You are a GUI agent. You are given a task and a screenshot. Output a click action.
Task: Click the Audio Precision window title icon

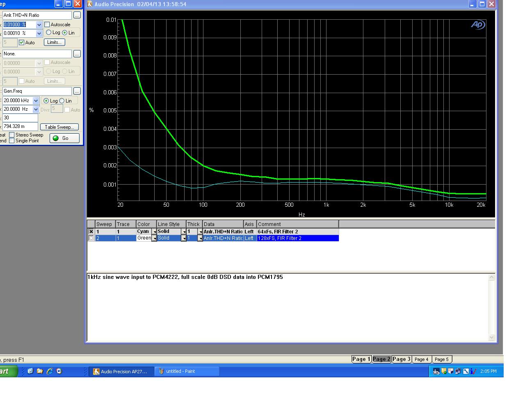(90, 4)
